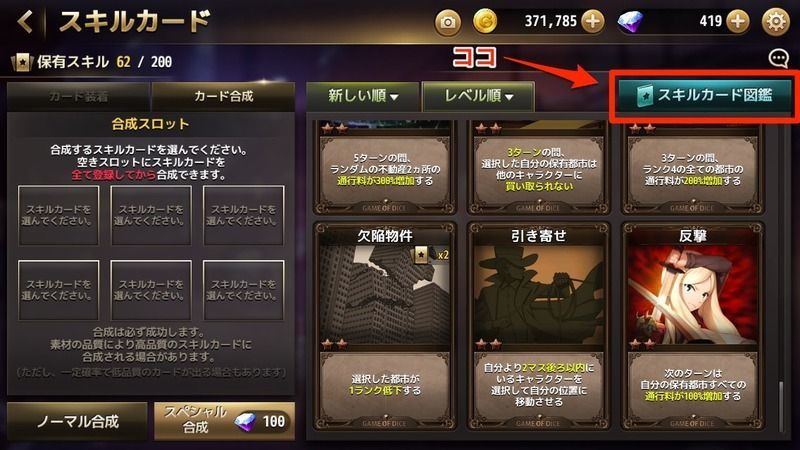The image size is (800, 450).
Task: Open settings with the gear icon
Action: click(x=776, y=22)
